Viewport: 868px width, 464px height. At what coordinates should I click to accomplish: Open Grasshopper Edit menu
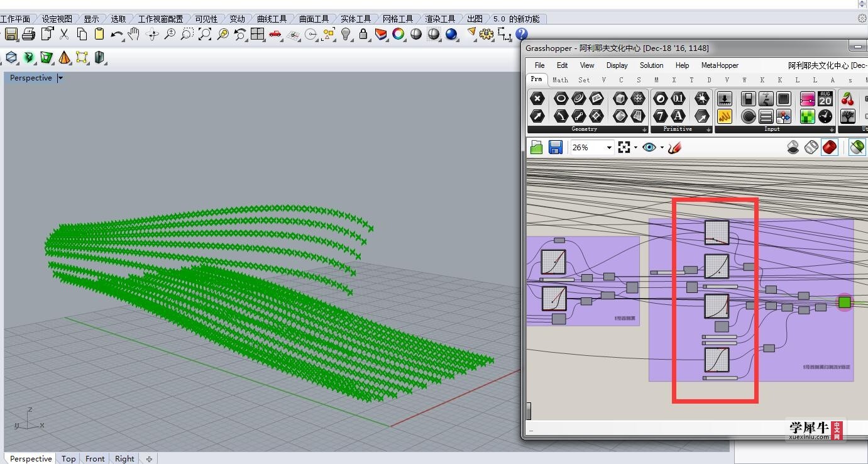click(562, 65)
